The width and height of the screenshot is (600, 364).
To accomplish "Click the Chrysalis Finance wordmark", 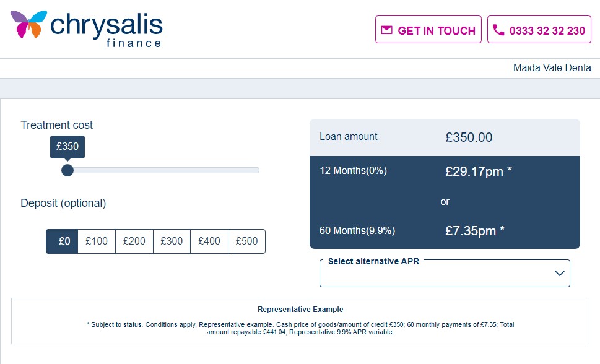I will [x=107, y=30].
